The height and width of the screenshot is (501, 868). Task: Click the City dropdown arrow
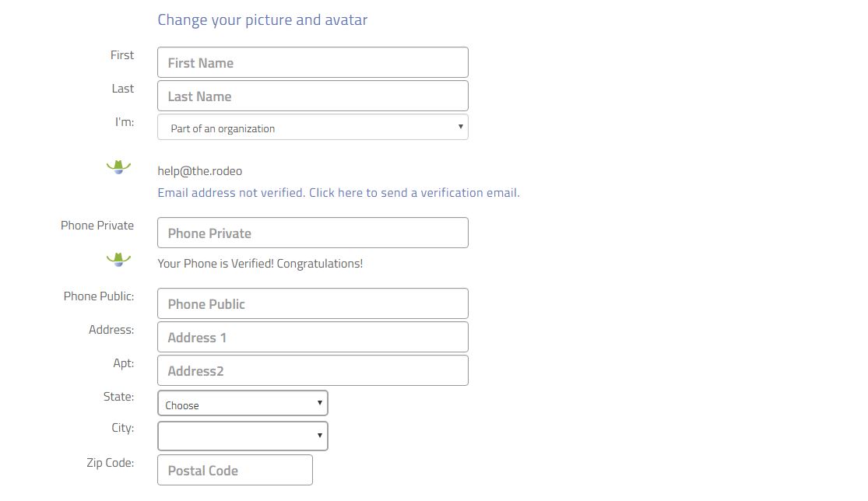click(x=320, y=435)
